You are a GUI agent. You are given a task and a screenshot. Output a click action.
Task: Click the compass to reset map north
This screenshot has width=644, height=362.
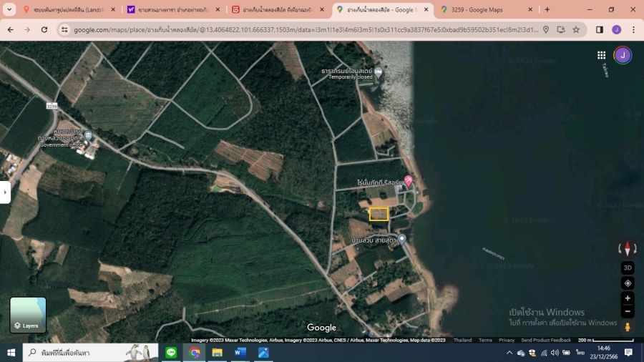[x=628, y=249]
